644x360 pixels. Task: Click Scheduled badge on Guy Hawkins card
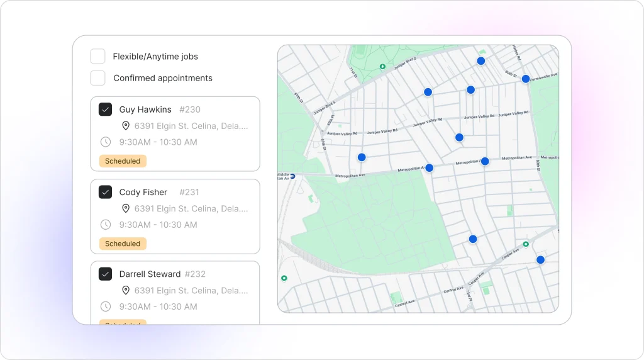pyautogui.click(x=123, y=161)
